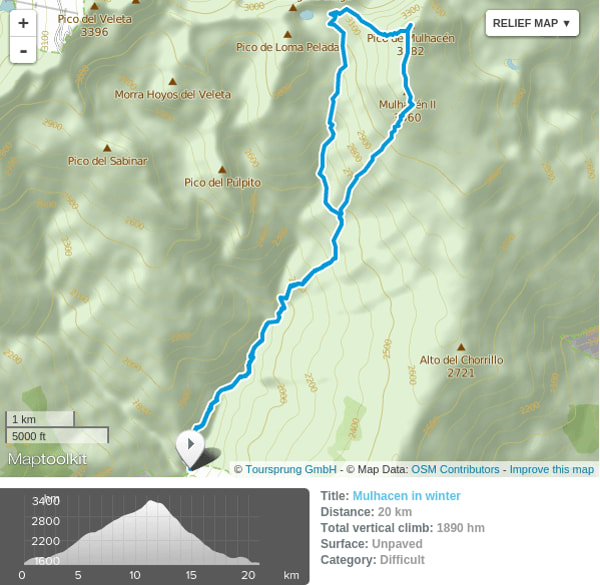Image resolution: width=600 pixels, height=585 pixels.
Task: Click the 1 km scale bar
Action: pyautogui.click(x=40, y=419)
